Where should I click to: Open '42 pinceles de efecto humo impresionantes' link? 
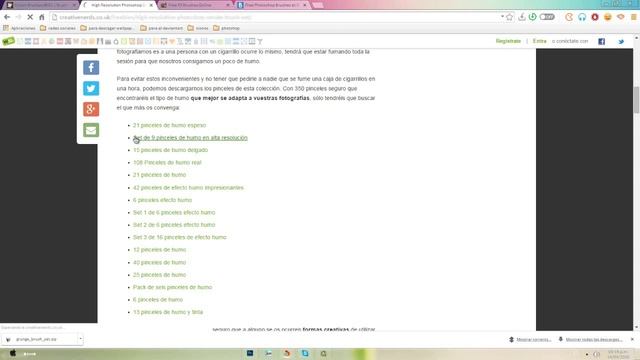click(x=188, y=188)
